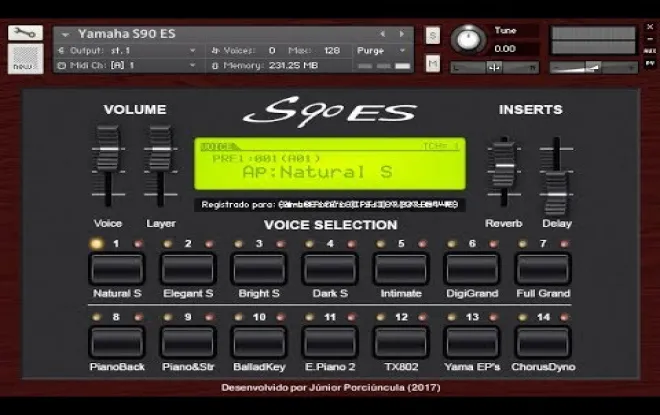This screenshot has width=660, height=415.
Task: Select voice button 5 Intimate
Action: (x=401, y=269)
